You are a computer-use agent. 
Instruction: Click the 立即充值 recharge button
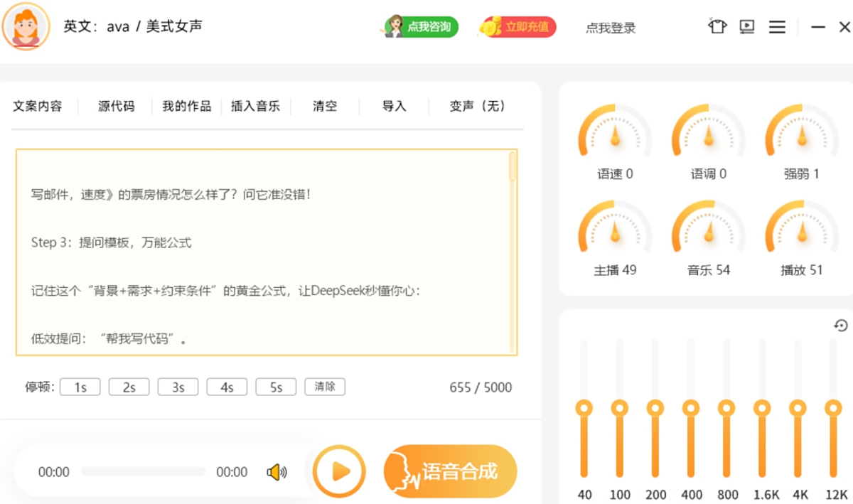[x=517, y=27]
